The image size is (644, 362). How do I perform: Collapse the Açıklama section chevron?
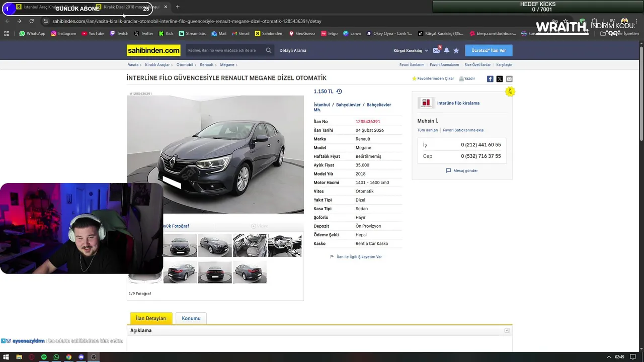[x=507, y=330]
